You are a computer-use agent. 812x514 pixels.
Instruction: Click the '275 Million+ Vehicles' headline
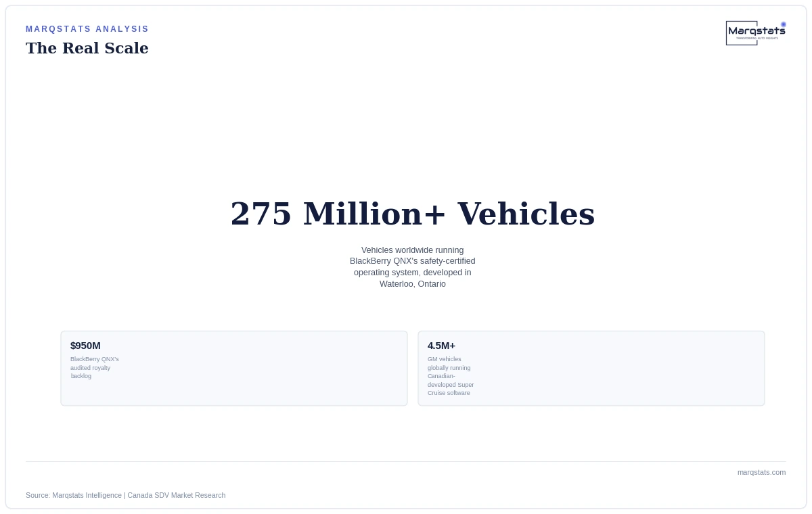coord(413,214)
